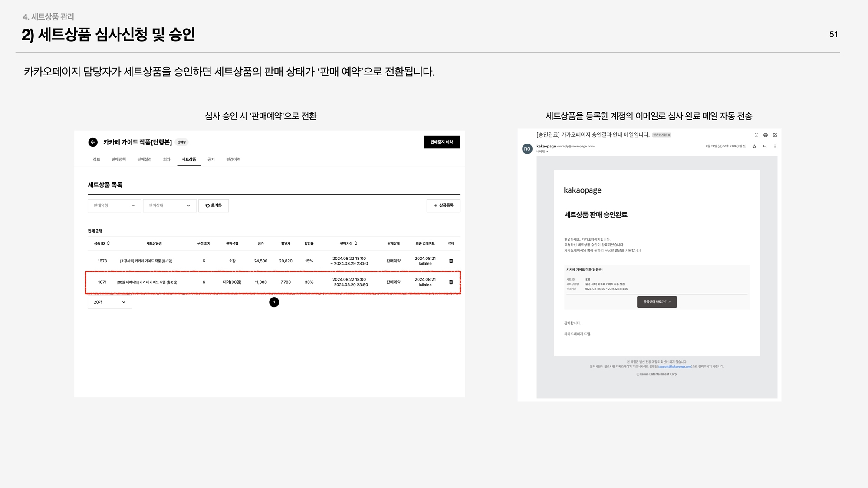Click the back arrow beside 카카페 가이드 작품

click(93, 142)
